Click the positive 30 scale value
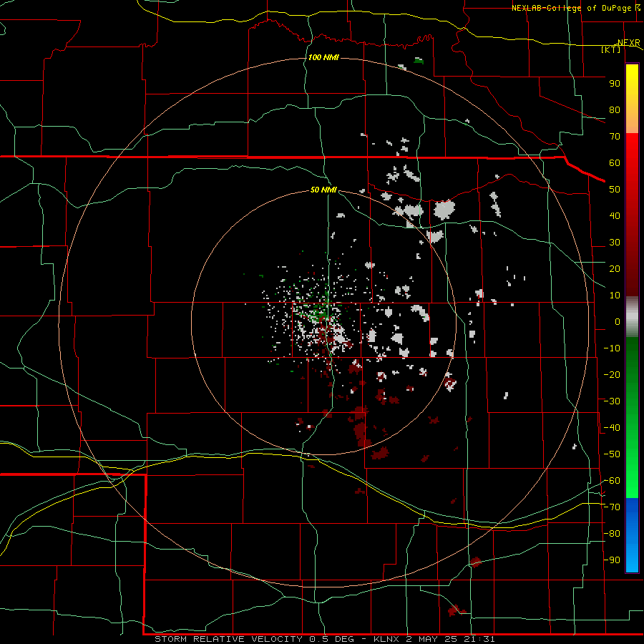644x644 pixels. pos(615,243)
